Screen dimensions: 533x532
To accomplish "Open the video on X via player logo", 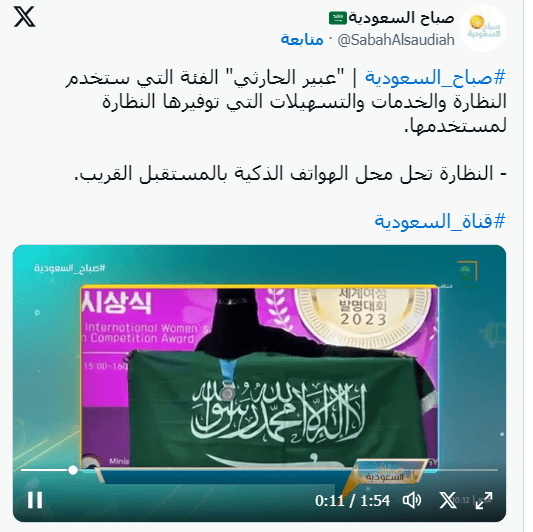I will [448, 500].
